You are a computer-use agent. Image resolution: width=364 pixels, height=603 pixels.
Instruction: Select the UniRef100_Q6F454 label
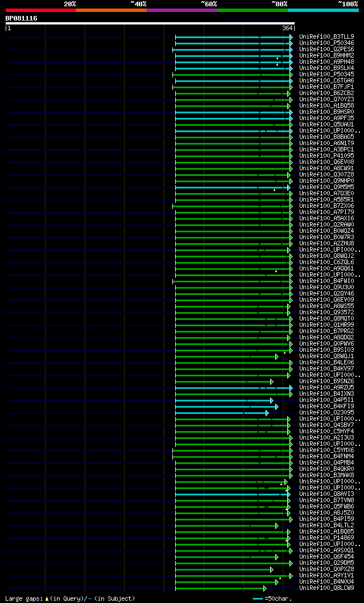(327, 556)
